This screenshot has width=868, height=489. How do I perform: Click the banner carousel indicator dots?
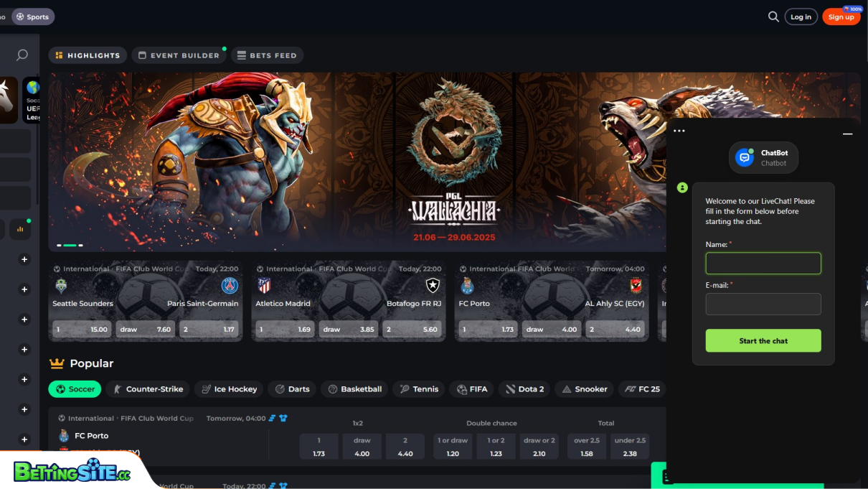(70, 245)
